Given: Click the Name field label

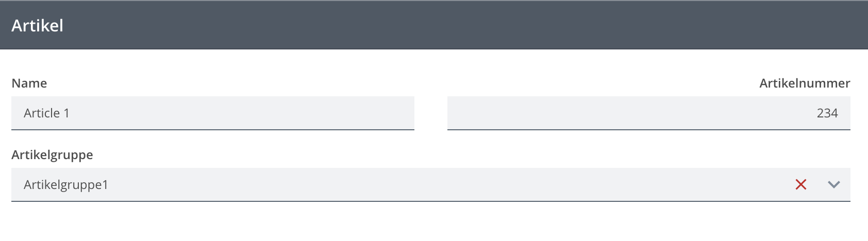Looking at the screenshot, I should (29, 83).
